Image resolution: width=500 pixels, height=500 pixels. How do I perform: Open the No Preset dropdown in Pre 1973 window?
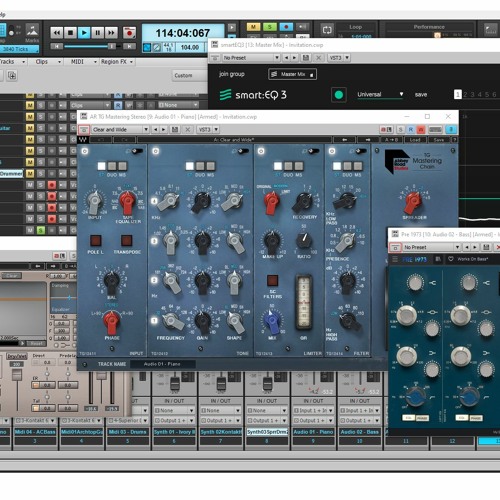coord(432,247)
